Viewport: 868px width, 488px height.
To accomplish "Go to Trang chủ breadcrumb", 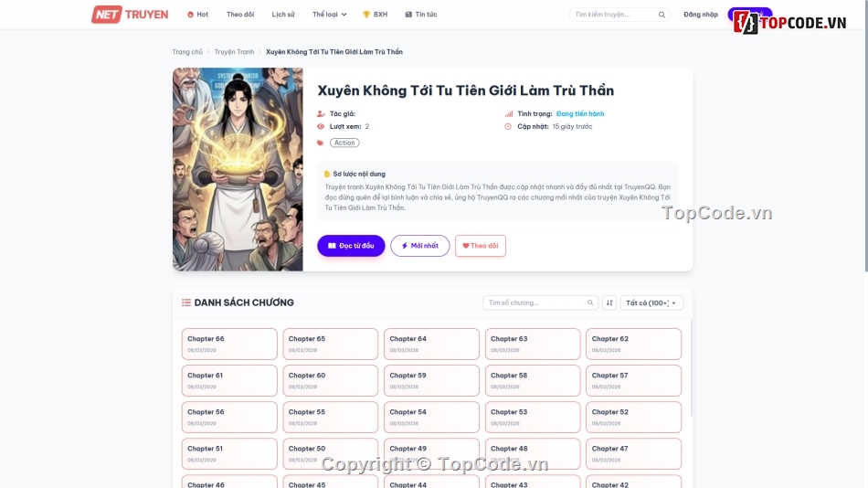I will (x=187, y=51).
